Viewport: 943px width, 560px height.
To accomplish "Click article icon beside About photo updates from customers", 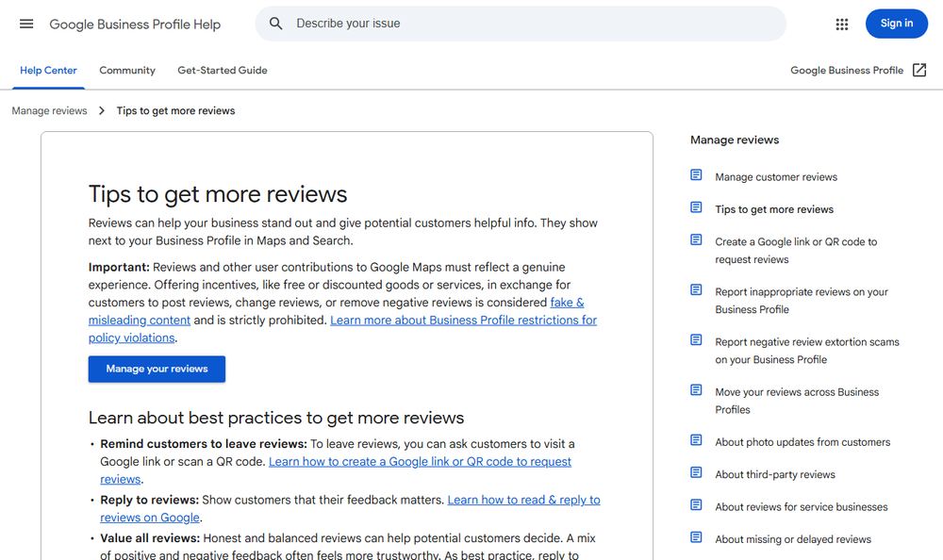I will tap(696, 440).
